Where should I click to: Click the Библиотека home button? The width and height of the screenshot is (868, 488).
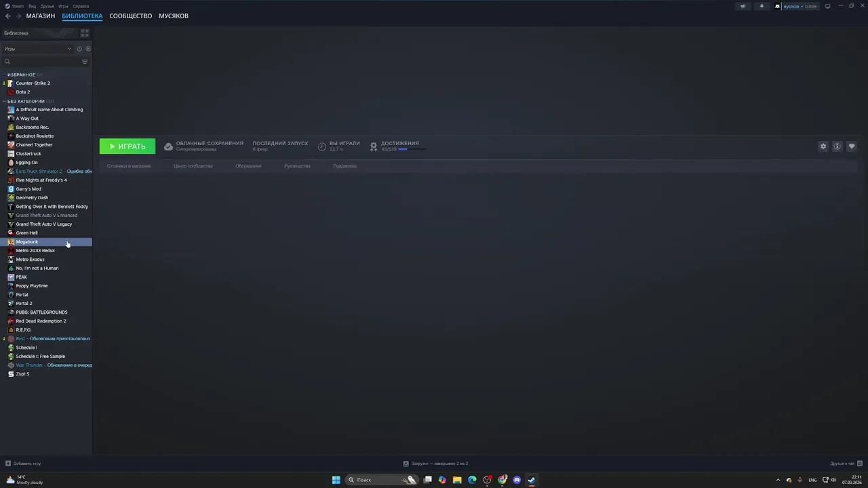coord(39,33)
